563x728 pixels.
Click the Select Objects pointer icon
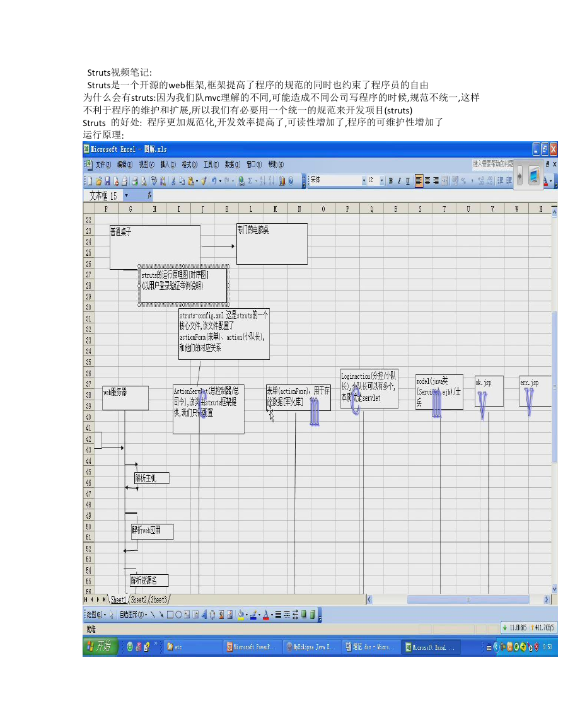(112, 615)
